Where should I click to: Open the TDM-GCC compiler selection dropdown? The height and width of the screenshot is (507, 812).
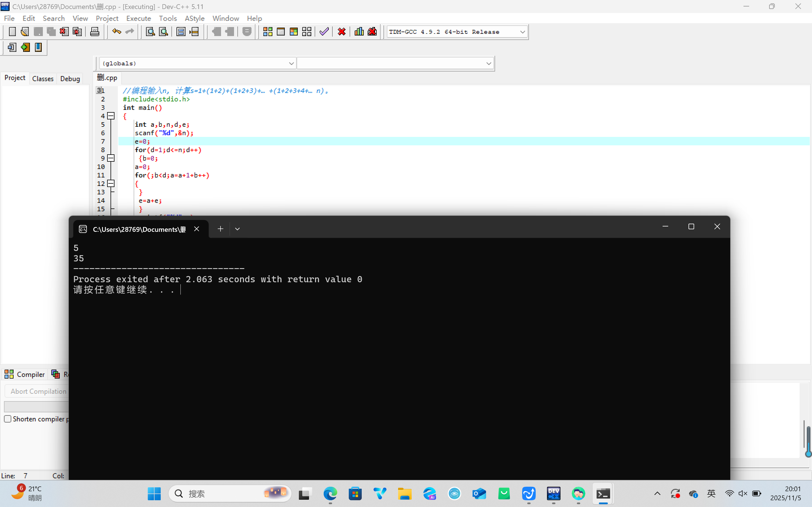(522, 32)
